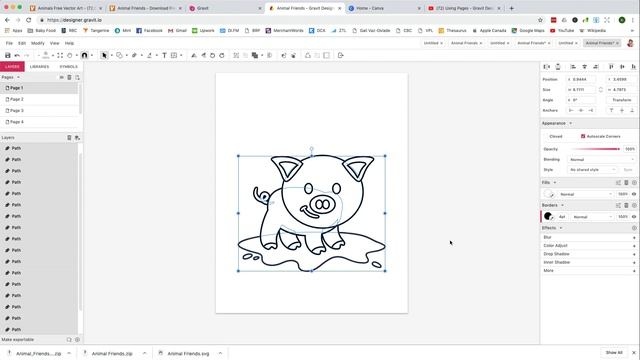
Task: Add Color Adjust effect with plus
Action: pyautogui.click(x=634, y=246)
